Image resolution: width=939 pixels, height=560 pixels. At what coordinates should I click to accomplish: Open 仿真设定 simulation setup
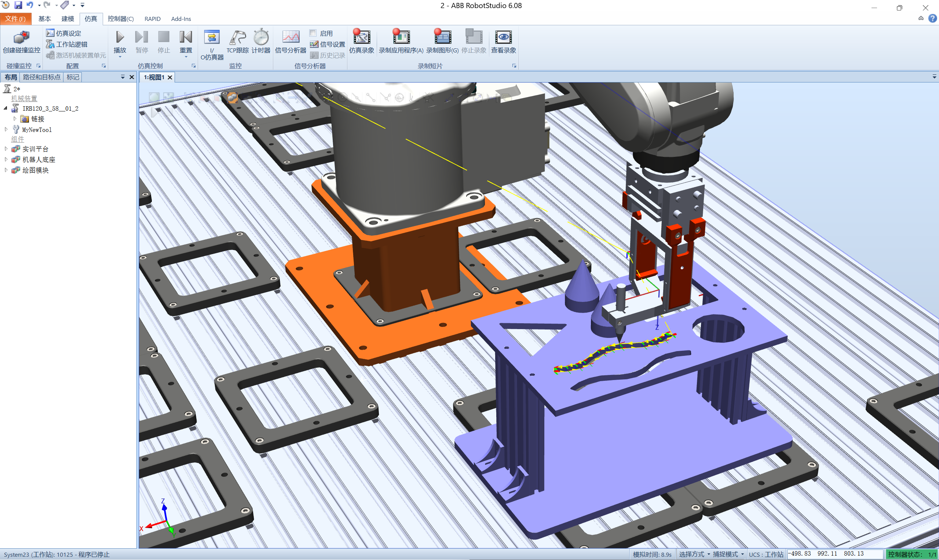click(63, 33)
